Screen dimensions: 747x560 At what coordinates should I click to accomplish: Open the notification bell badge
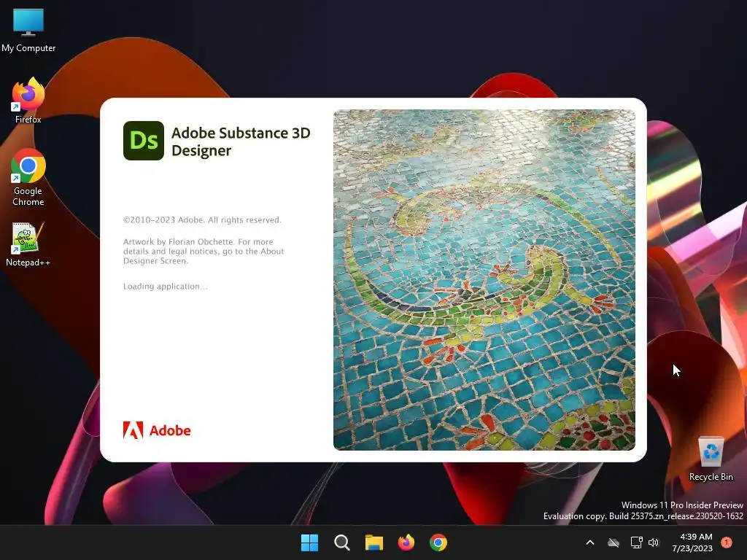click(727, 542)
